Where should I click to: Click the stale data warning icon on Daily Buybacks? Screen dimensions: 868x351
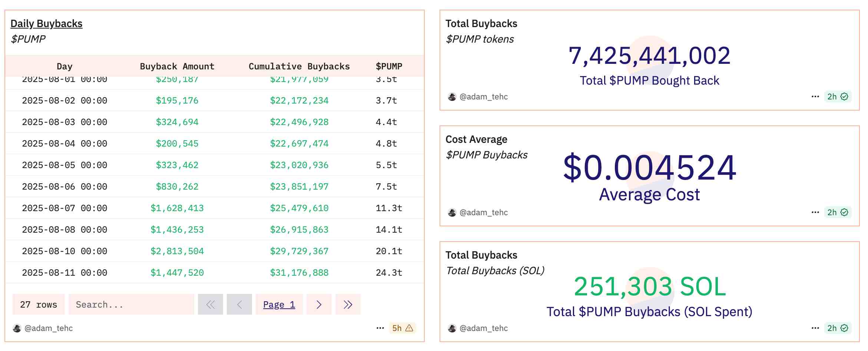tap(409, 328)
